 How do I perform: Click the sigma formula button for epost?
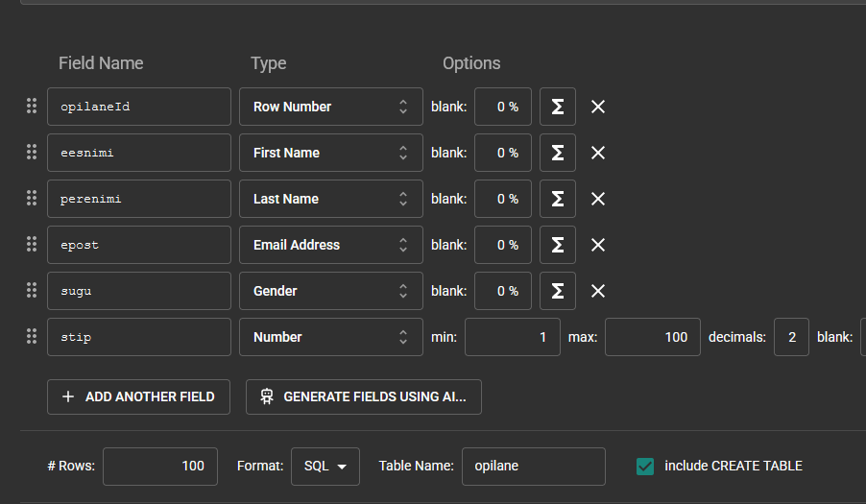point(557,245)
